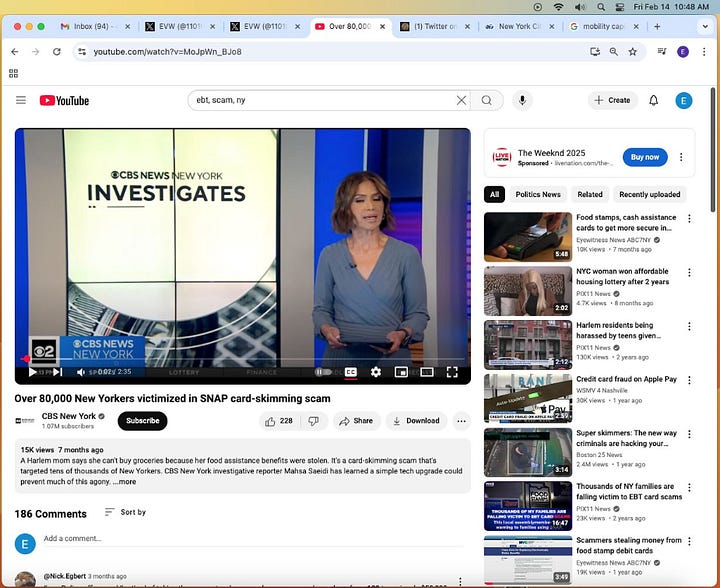Open menu for Harlem residents video
Screen dimensions: 720x588
point(689,326)
